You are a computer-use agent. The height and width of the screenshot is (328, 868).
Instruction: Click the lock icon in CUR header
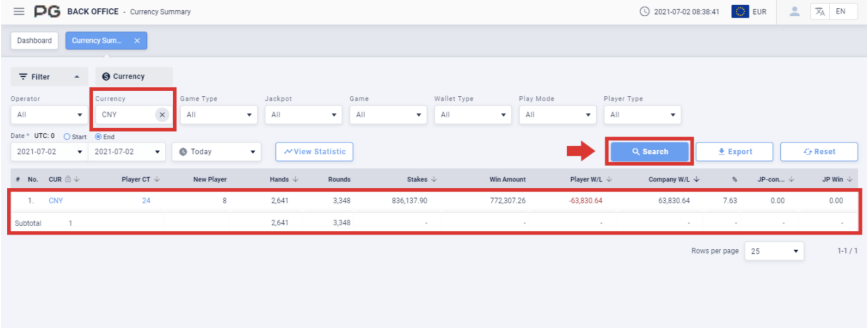(68, 179)
